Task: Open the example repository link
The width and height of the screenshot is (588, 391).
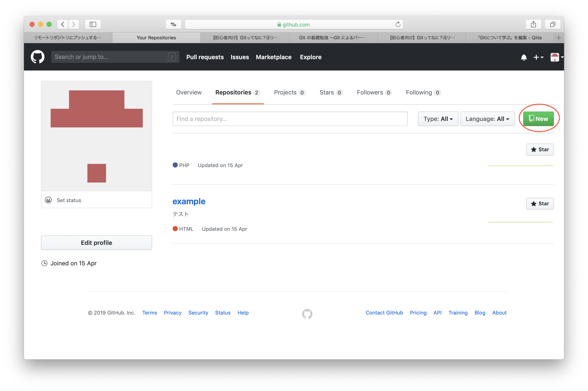Action: [x=189, y=201]
